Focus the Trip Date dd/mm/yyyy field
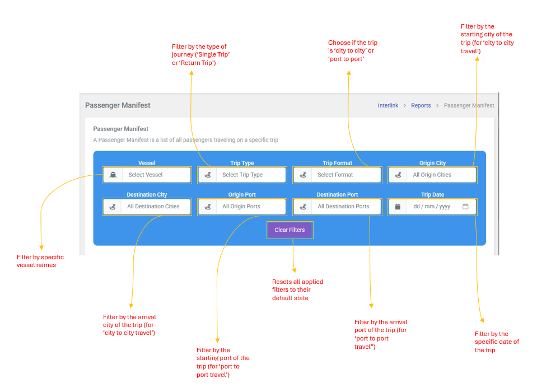This screenshot has height=392, width=551. pyautogui.click(x=432, y=207)
